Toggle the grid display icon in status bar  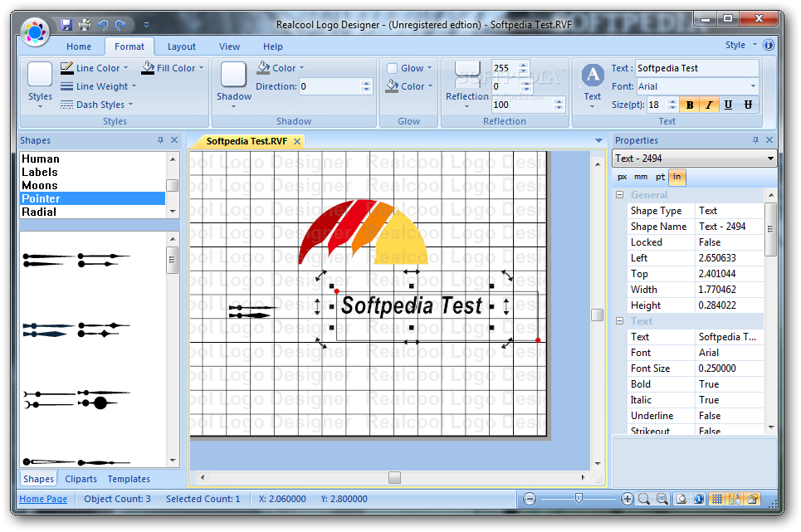click(716, 499)
